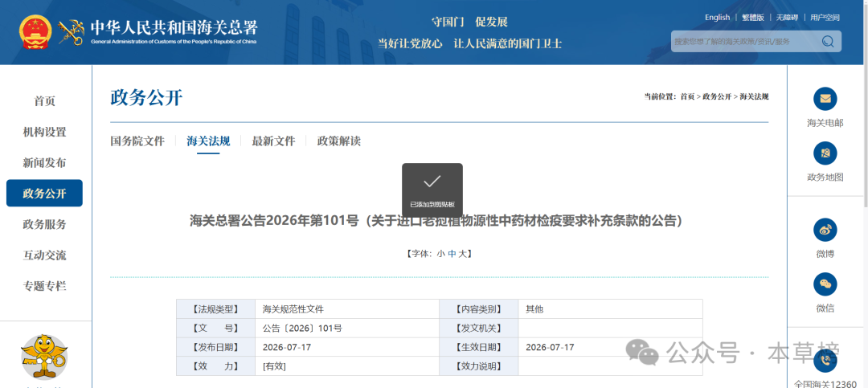Image resolution: width=868 pixels, height=388 pixels.
Task: Open 新闻发布 sidebar item
Action: pos(44,163)
